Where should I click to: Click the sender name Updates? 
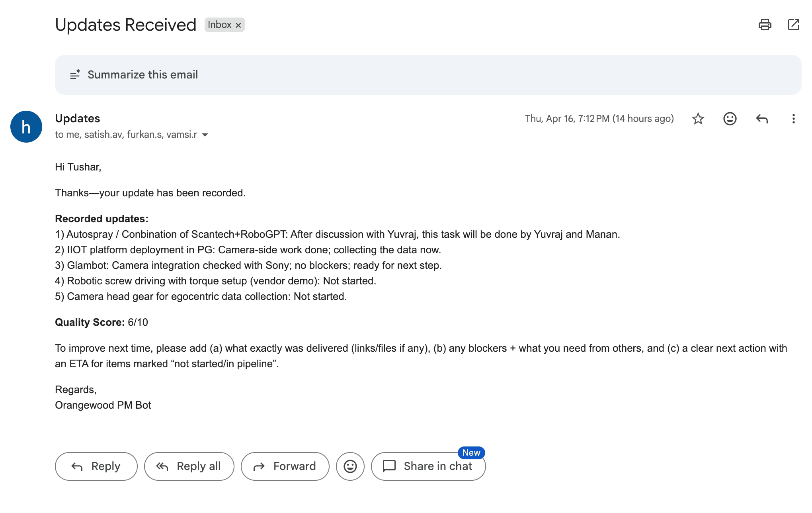(x=78, y=118)
